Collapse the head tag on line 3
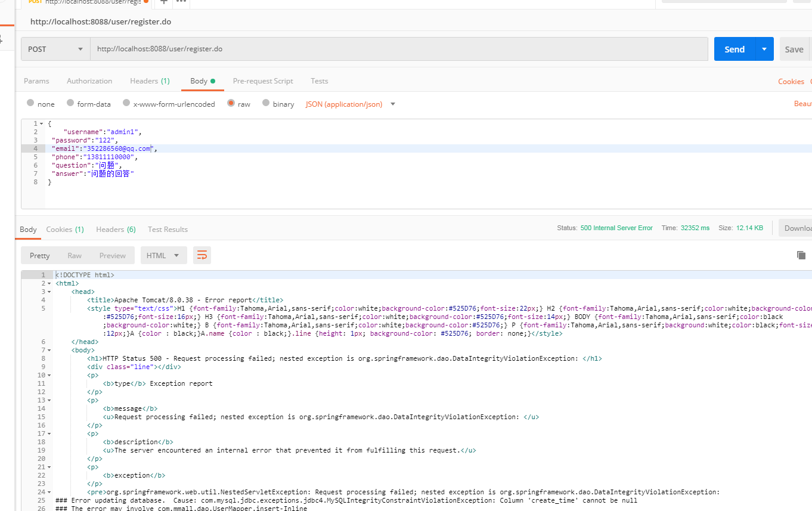Image resolution: width=812 pixels, height=511 pixels. (x=49, y=292)
